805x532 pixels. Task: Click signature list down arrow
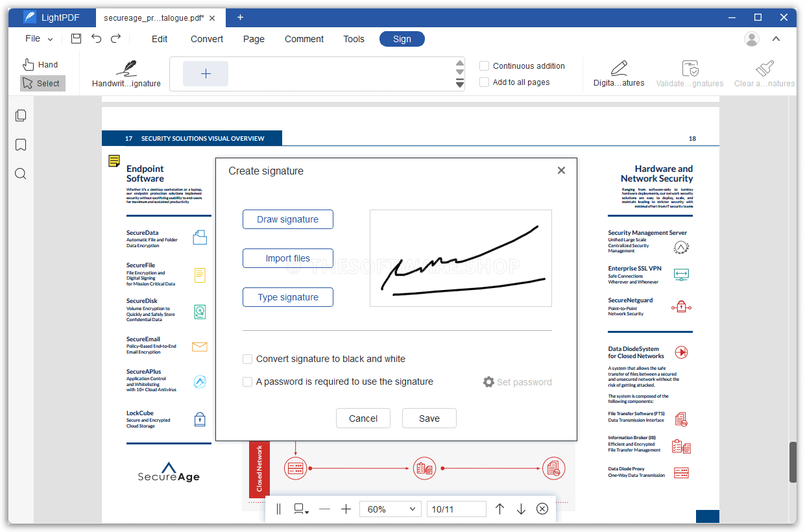pos(460,73)
